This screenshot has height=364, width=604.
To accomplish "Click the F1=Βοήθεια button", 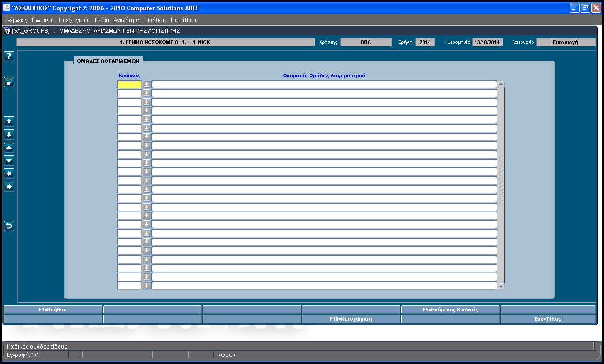I will click(53, 310).
